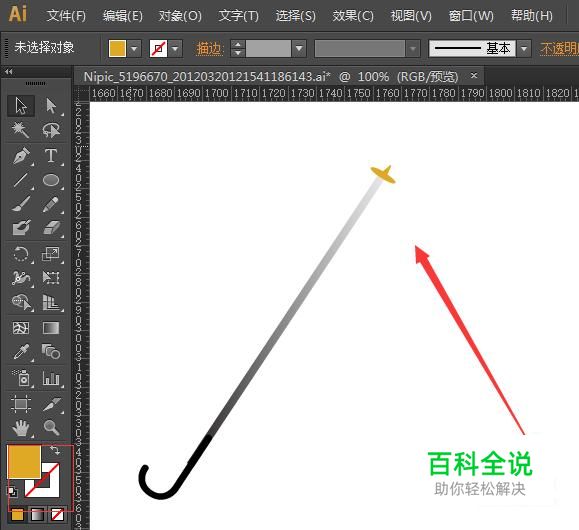This screenshot has height=530, width=579.
Task: Activate the Perspective Grid tool
Action: point(51,302)
